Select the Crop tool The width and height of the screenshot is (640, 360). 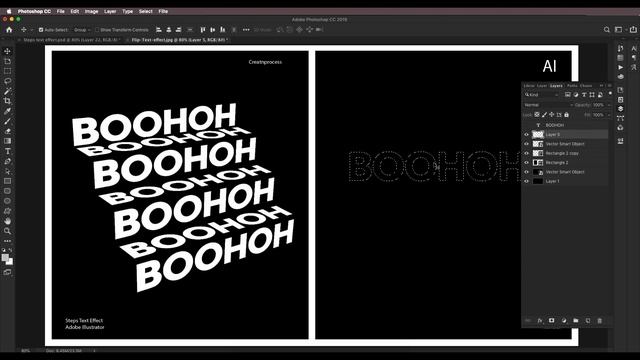(7, 101)
